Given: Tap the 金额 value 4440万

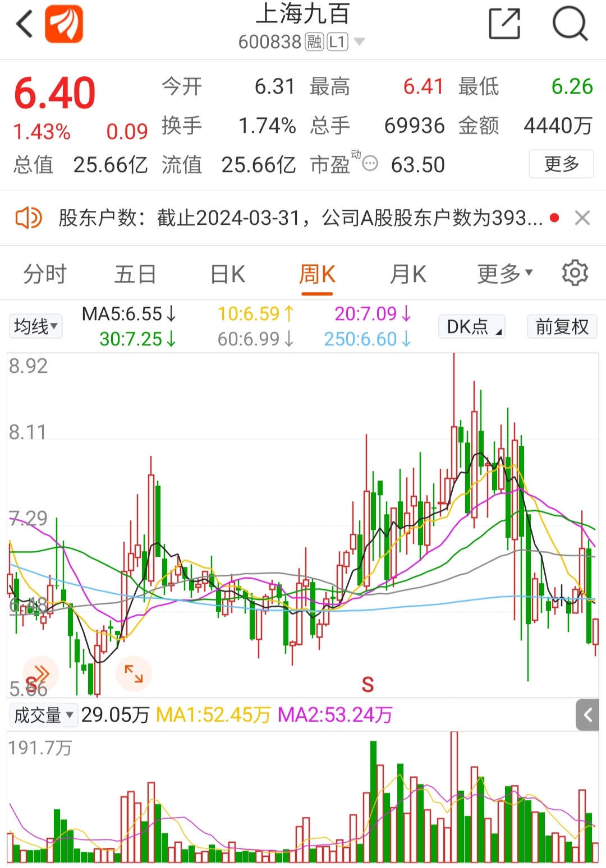Looking at the screenshot, I should point(558,126).
